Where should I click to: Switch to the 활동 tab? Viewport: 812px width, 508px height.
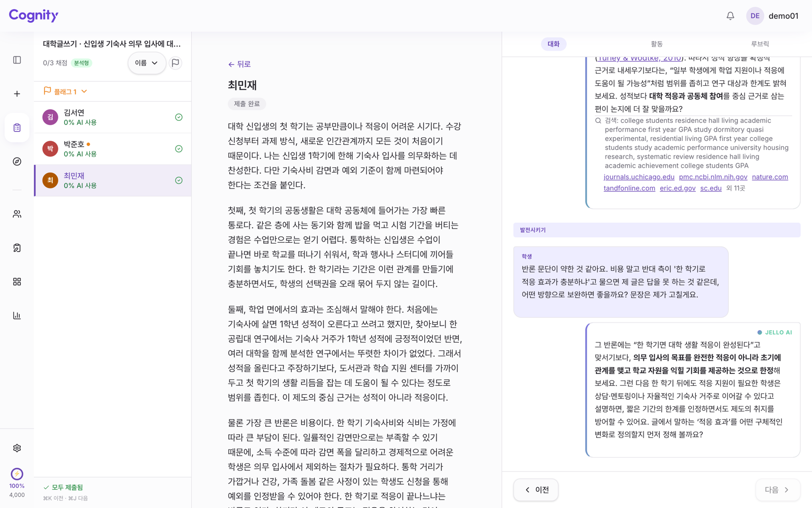click(x=657, y=44)
